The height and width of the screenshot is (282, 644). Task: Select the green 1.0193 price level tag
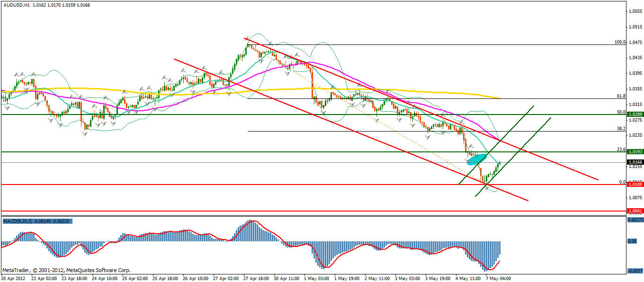[x=634, y=152]
